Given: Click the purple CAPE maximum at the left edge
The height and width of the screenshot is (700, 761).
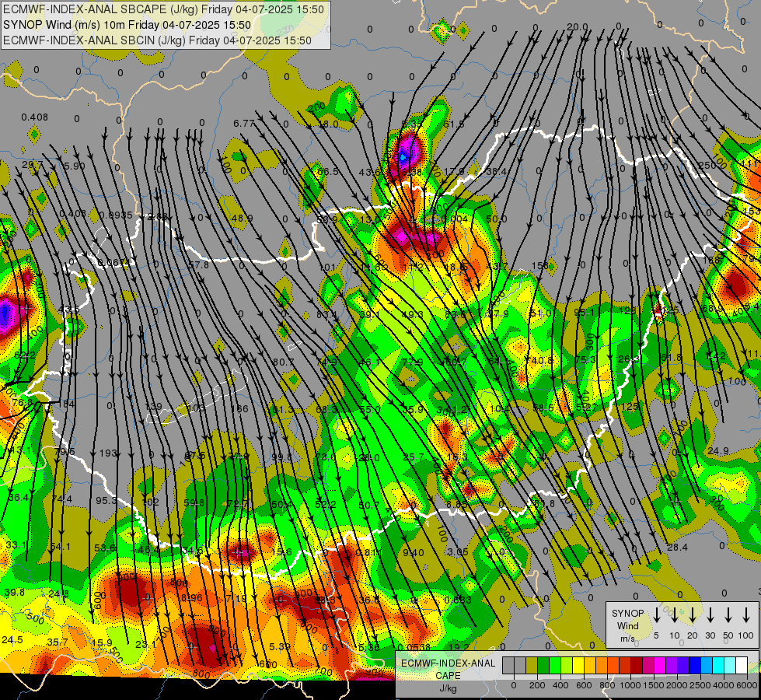Looking at the screenshot, I should pyautogui.click(x=5, y=313).
